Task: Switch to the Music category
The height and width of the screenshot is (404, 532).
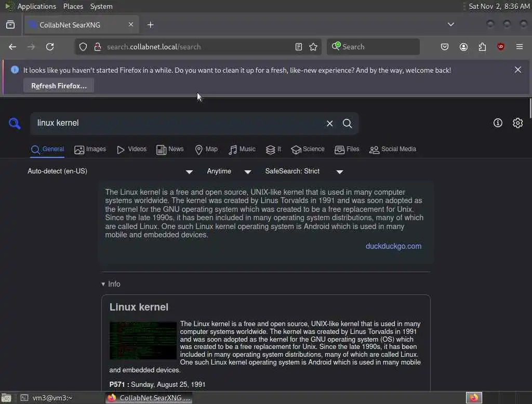Action: click(242, 149)
